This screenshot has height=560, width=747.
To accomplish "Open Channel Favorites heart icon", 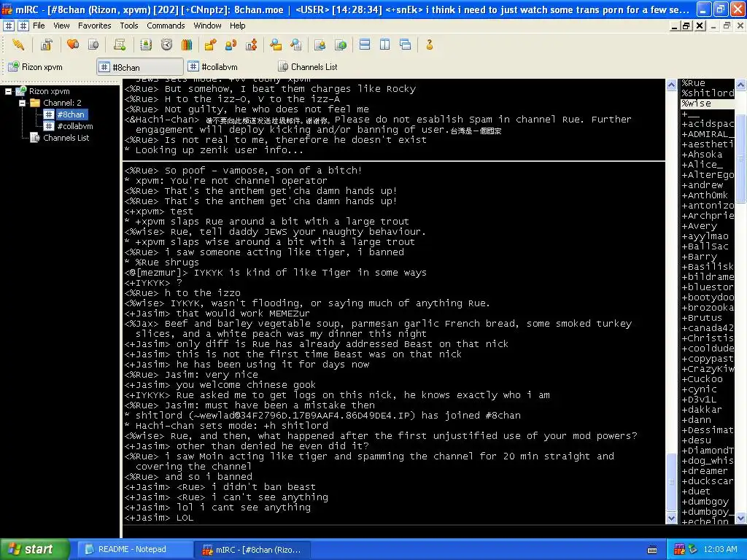I will click(x=73, y=44).
